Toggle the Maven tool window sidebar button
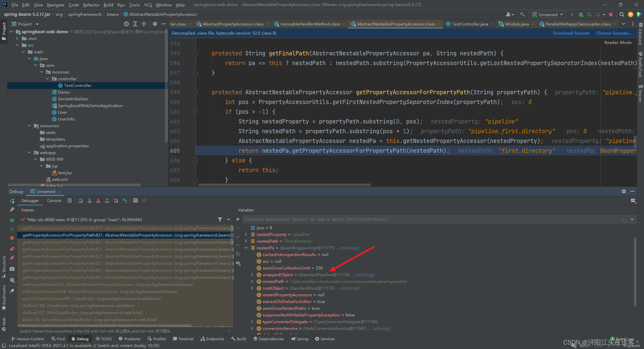This screenshot has height=349, width=644. [640, 93]
